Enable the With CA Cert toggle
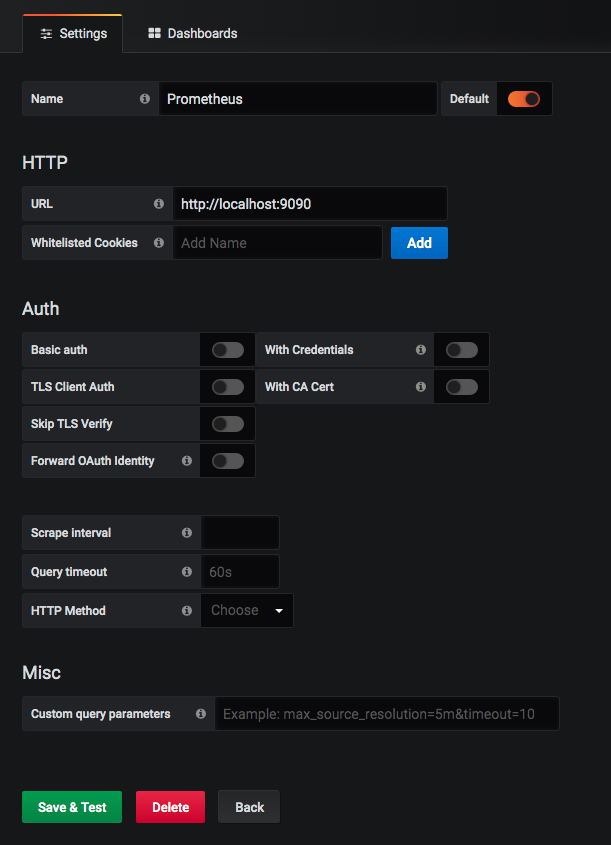 tap(462, 387)
